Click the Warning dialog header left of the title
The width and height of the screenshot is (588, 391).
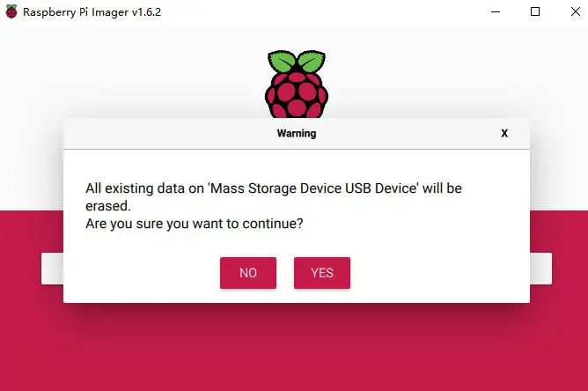pos(158,134)
